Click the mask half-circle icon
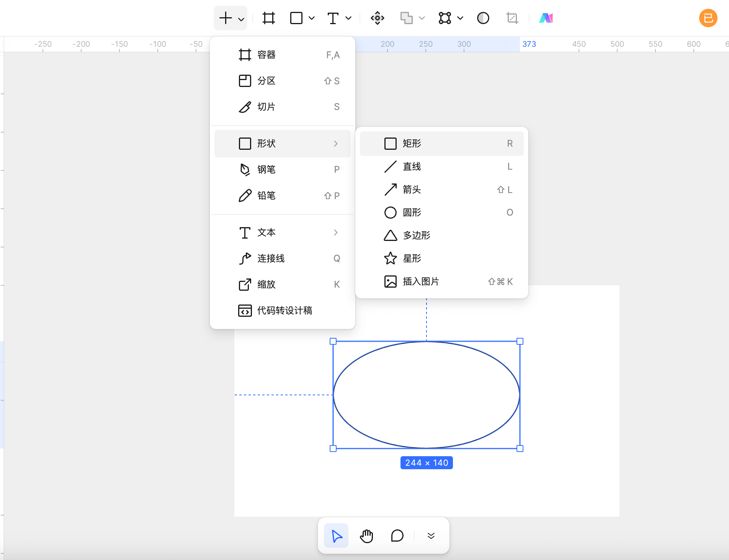The height and width of the screenshot is (560, 729). [483, 18]
